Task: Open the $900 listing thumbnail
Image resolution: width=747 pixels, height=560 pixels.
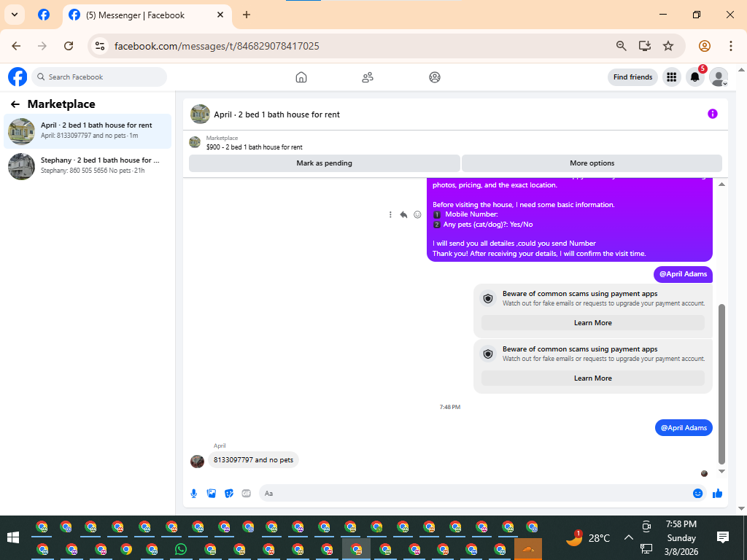Action: 195,142
